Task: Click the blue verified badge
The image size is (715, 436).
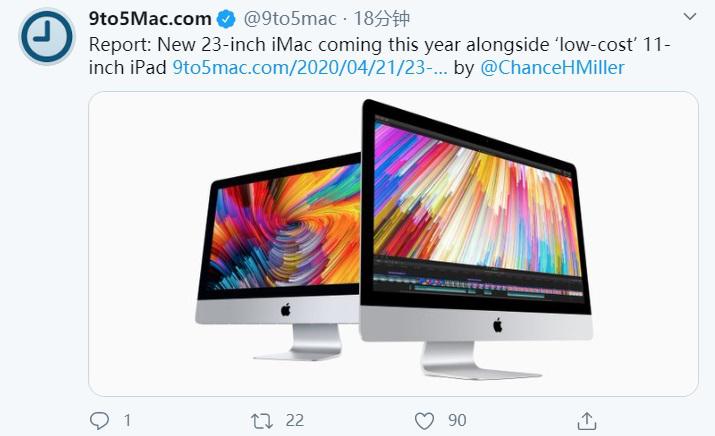Action: tap(226, 19)
